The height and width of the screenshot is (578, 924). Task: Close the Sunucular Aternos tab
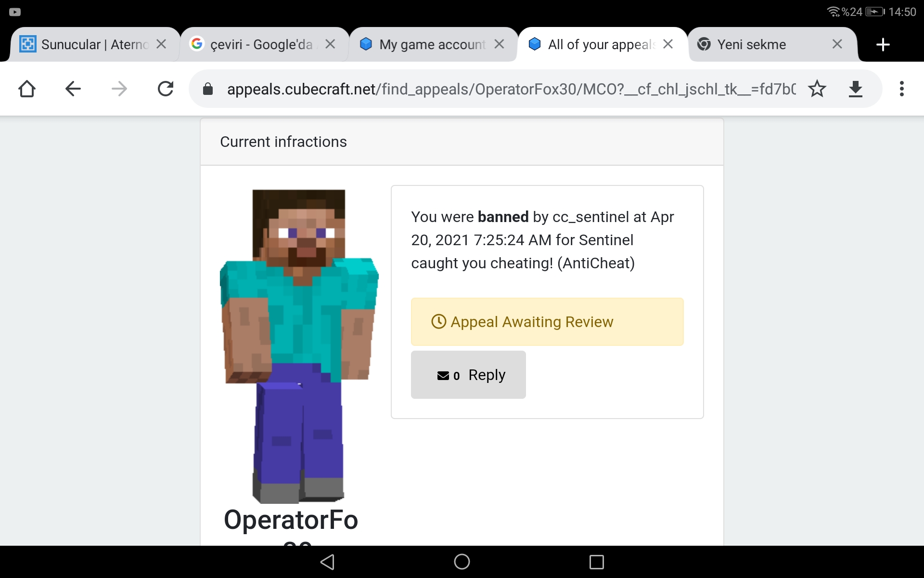pos(161,44)
